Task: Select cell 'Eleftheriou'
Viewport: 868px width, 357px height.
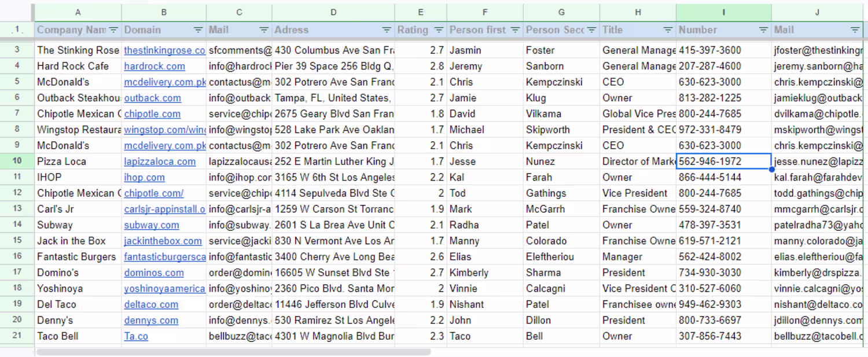Action: [562, 257]
